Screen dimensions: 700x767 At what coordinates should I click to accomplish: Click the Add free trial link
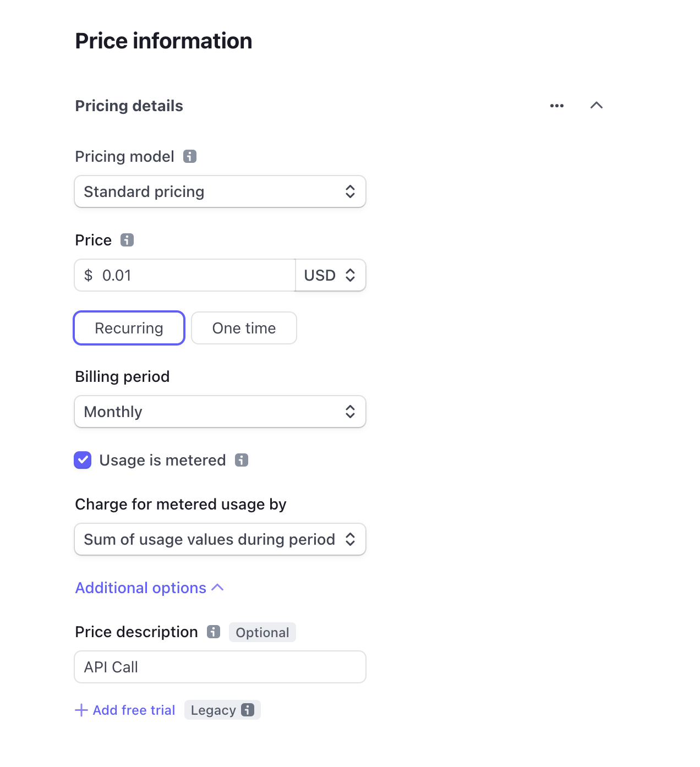pos(134,710)
